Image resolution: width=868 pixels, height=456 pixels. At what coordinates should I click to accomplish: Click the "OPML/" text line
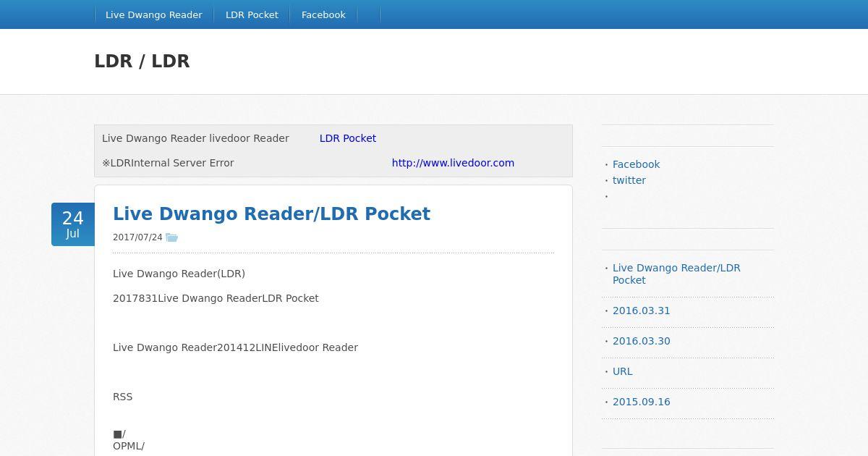coord(129,446)
